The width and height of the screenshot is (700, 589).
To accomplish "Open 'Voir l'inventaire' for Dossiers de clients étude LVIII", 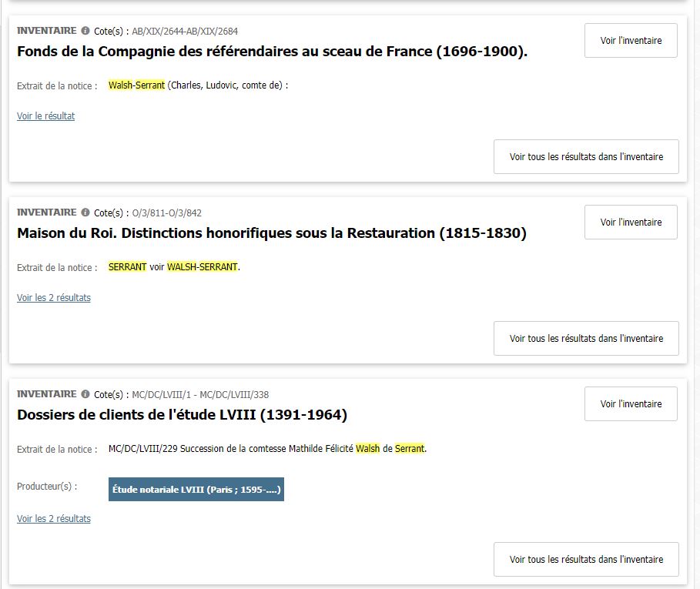I will pyautogui.click(x=630, y=404).
